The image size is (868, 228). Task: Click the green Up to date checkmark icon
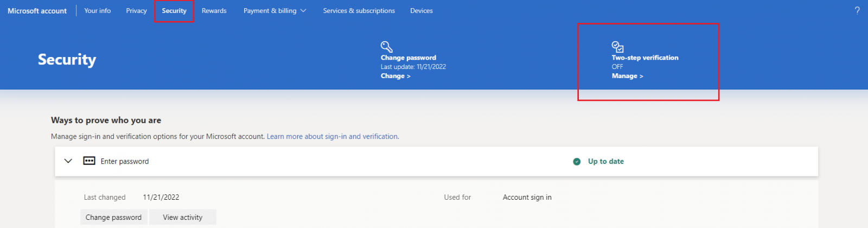(x=577, y=162)
